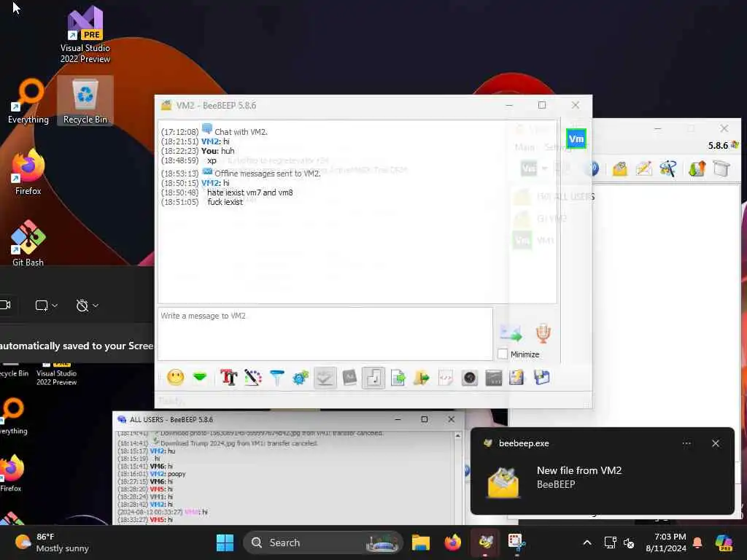Open the red TT font chooser
Screen dimensions: 747x560
coord(228,378)
